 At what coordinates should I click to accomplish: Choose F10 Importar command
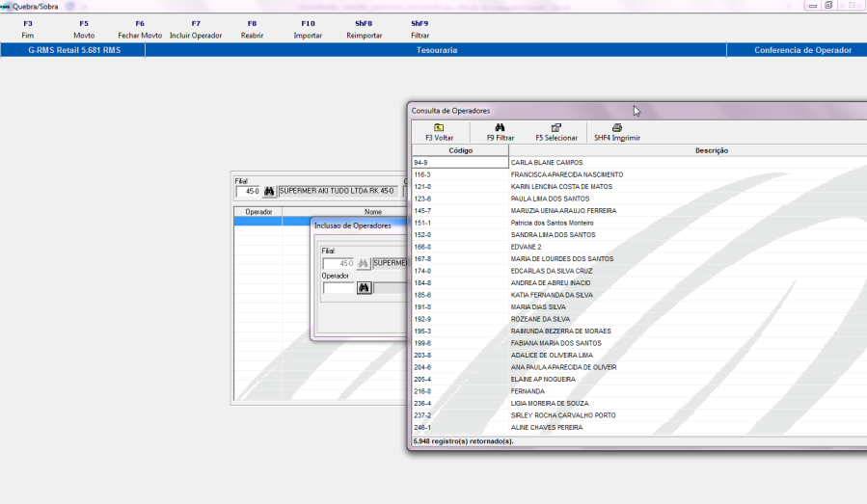pos(308,29)
